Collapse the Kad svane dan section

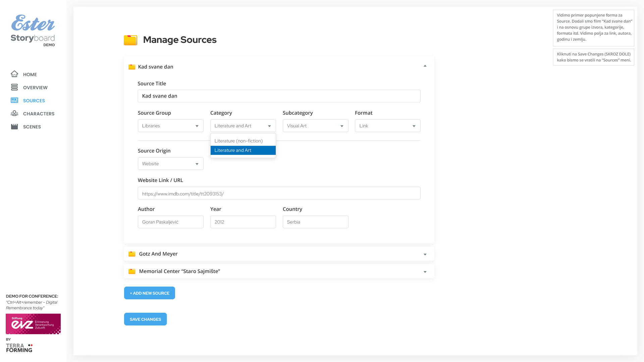pyautogui.click(x=425, y=66)
